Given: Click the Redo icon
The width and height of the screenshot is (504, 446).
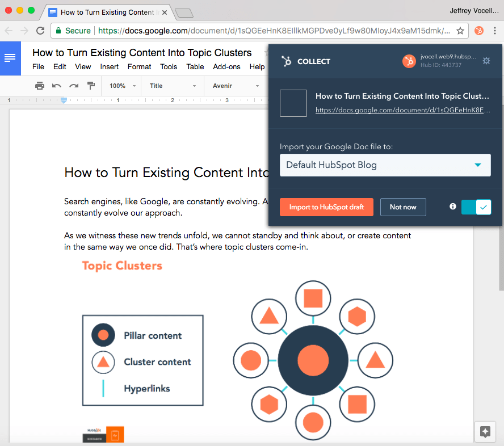Looking at the screenshot, I should 74,85.
